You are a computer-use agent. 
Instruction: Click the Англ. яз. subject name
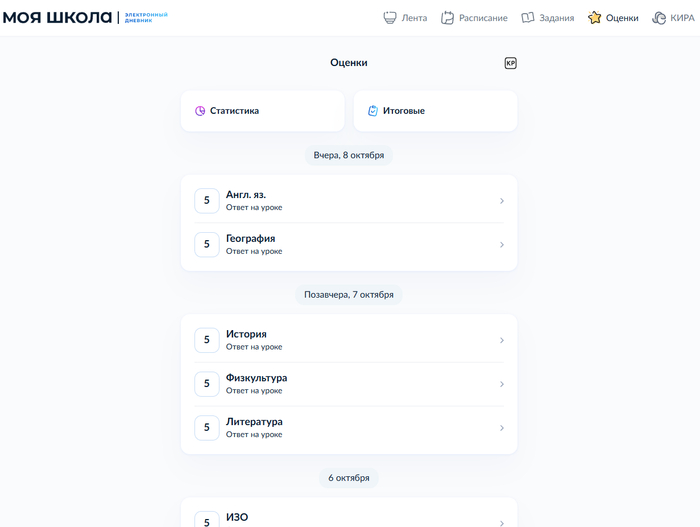(246, 195)
